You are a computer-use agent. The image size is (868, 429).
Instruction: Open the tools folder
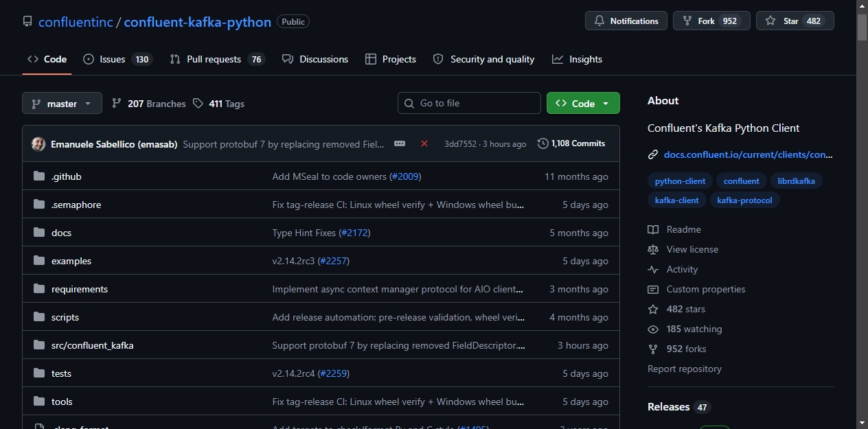click(x=62, y=402)
